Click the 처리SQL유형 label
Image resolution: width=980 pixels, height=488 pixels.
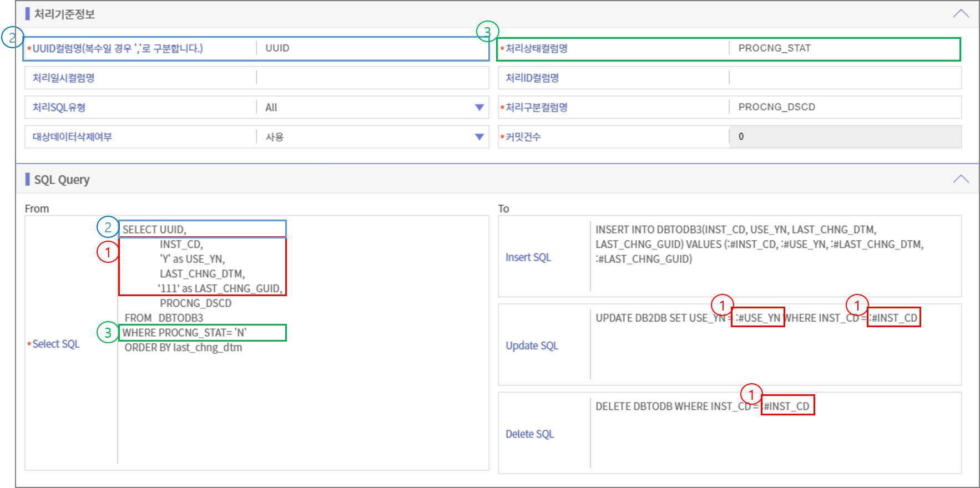pos(59,108)
